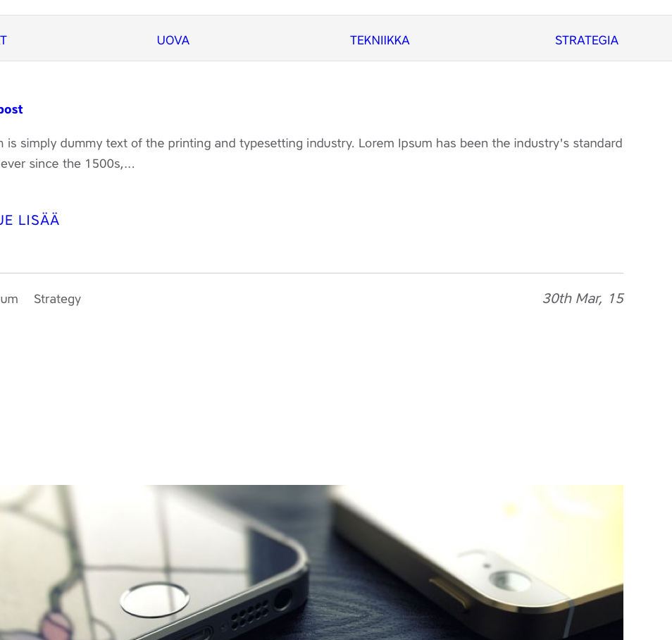
Task: Select the Strategy tag below the post
Action: coord(58,299)
